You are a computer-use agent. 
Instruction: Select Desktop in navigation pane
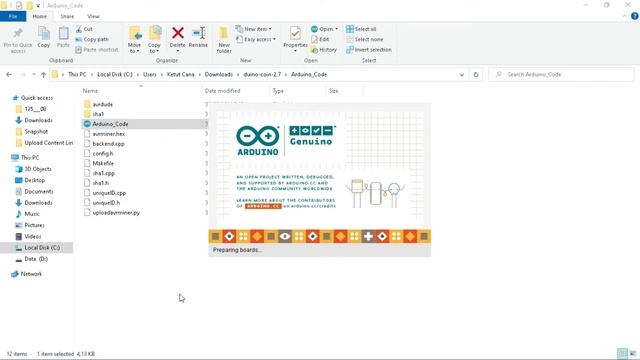pos(35,180)
